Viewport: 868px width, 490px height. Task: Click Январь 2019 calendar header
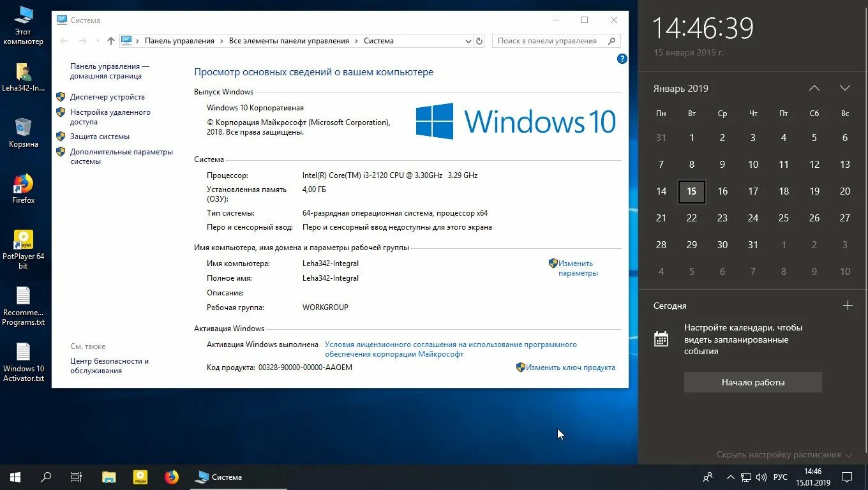(680, 89)
